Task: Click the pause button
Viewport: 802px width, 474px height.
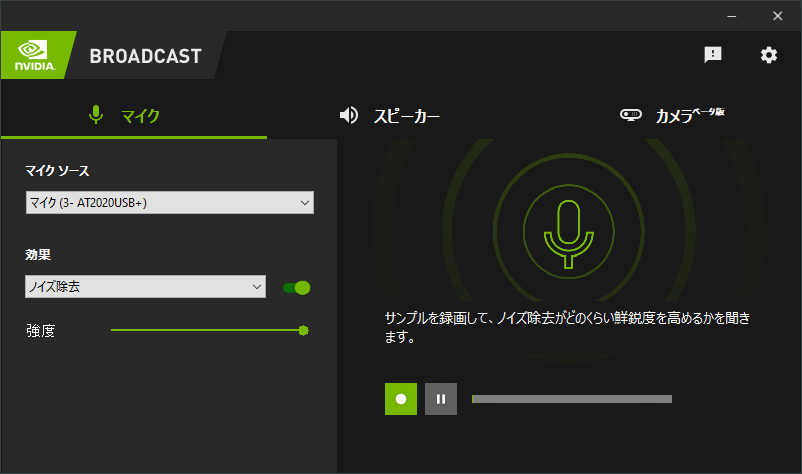Action: point(441,399)
